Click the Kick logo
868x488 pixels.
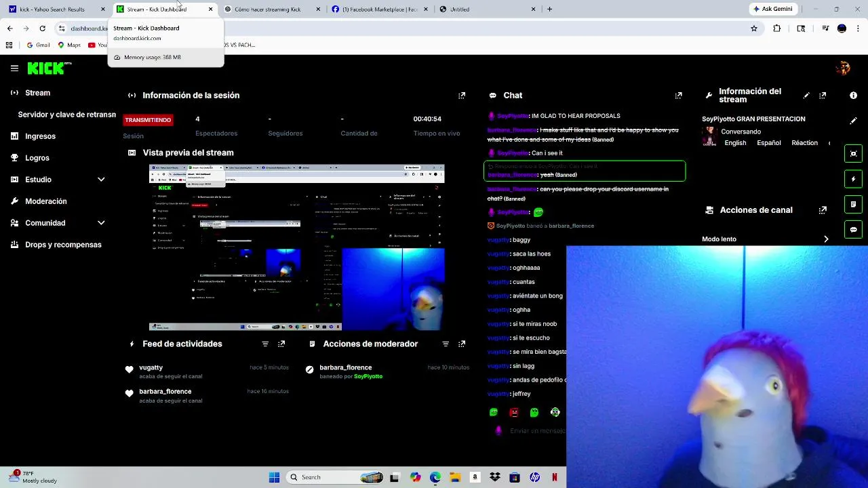[x=47, y=68]
